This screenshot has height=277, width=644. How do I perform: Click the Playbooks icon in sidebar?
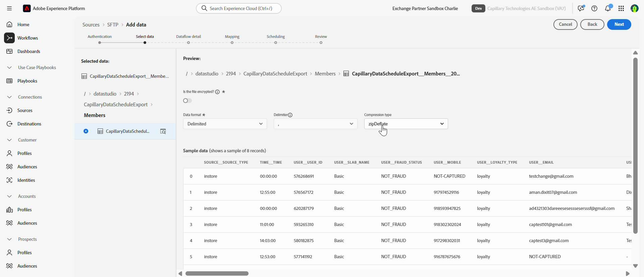9,81
